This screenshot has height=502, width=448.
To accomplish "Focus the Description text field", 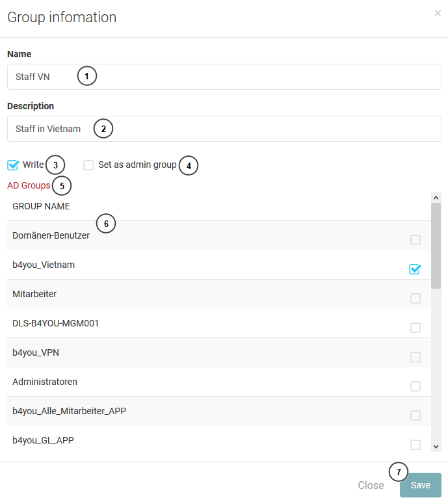I will click(224, 129).
